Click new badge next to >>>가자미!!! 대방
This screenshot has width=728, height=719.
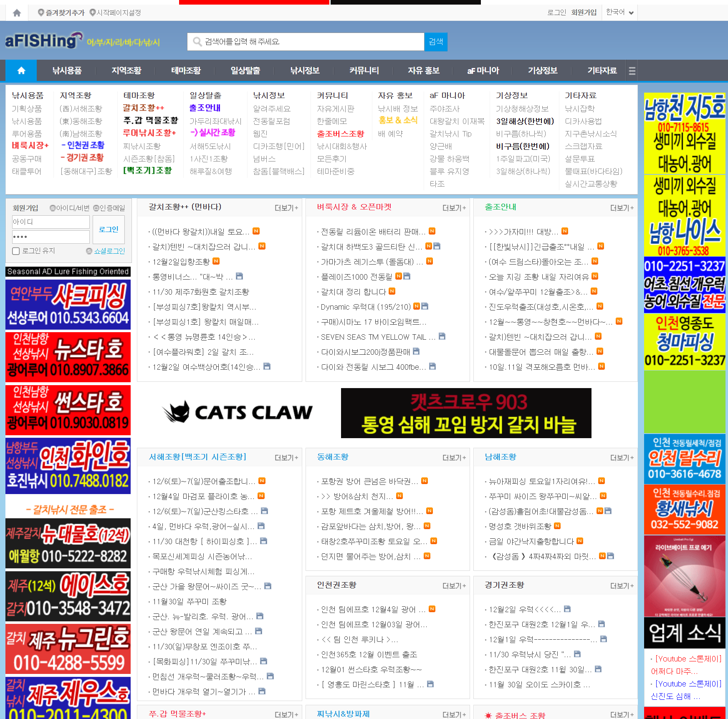[x=565, y=231]
